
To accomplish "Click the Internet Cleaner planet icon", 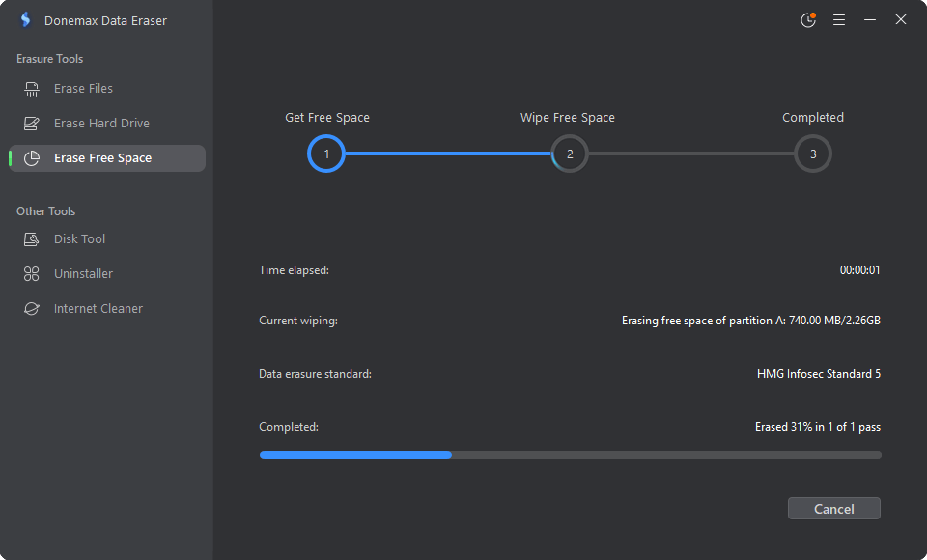I will pos(31,309).
